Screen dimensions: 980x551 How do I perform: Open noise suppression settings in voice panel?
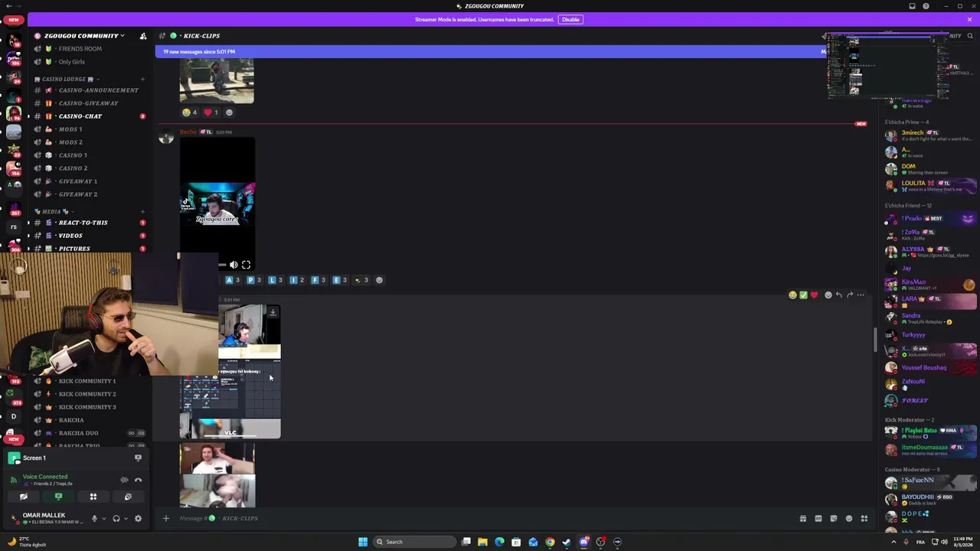tap(124, 480)
